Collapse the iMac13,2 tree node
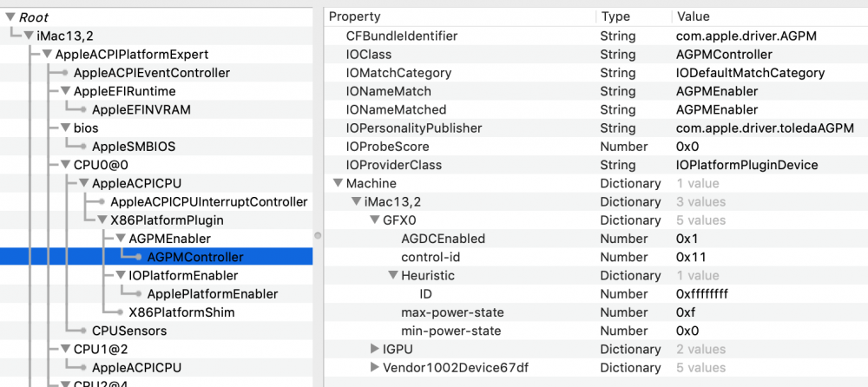The height and width of the screenshot is (387, 868). pyautogui.click(x=29, y=36)
